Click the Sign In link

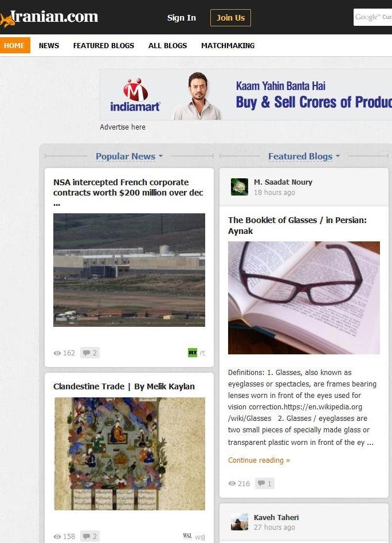point(181,18)
